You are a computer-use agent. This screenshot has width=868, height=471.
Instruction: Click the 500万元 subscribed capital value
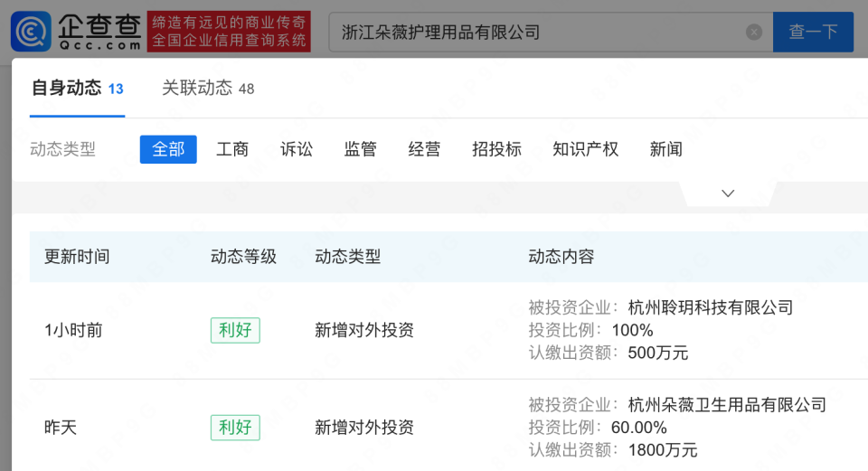(657, 353)
